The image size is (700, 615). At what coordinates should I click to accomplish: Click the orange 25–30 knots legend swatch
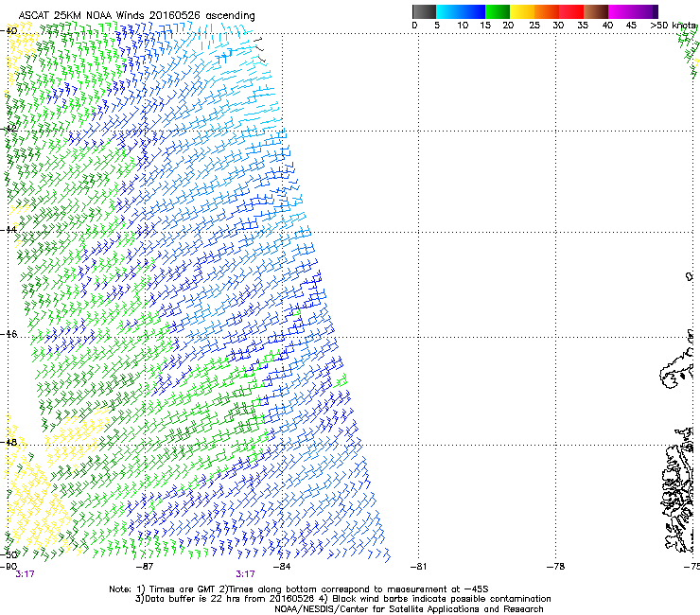click(x=547, y=11)
